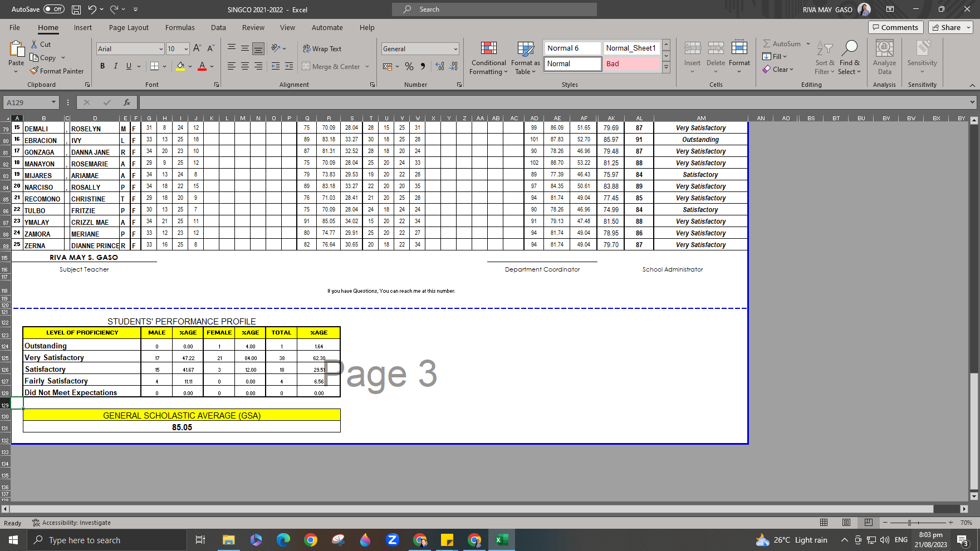The image size is (980, 551).
Task: Click the Insert Function fx icon
Action: pyautogui.click(x=127, y=102)
